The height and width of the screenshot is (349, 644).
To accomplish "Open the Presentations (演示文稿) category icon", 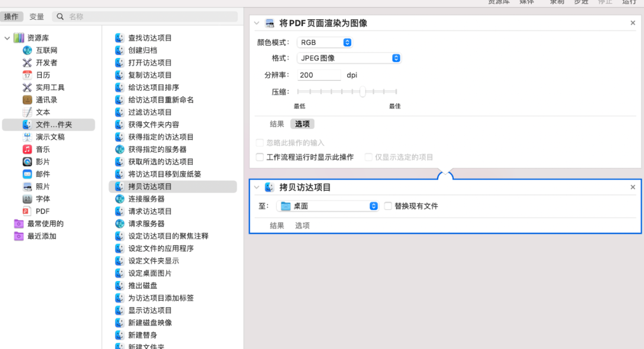I will (27, 137).
